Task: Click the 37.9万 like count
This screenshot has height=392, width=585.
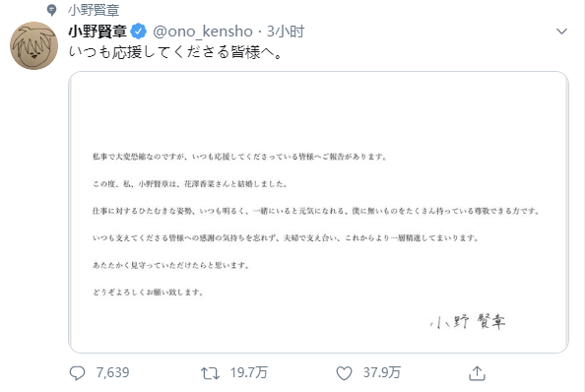Action: tap(382, 373)
